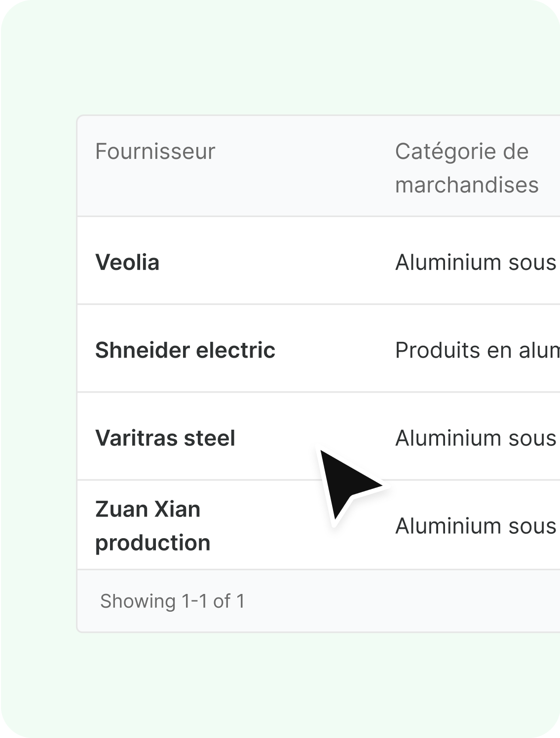Click Veolia's Aluminium sous category cell
This screenshot has width=560, height=738.
click(x=476, y=262)
